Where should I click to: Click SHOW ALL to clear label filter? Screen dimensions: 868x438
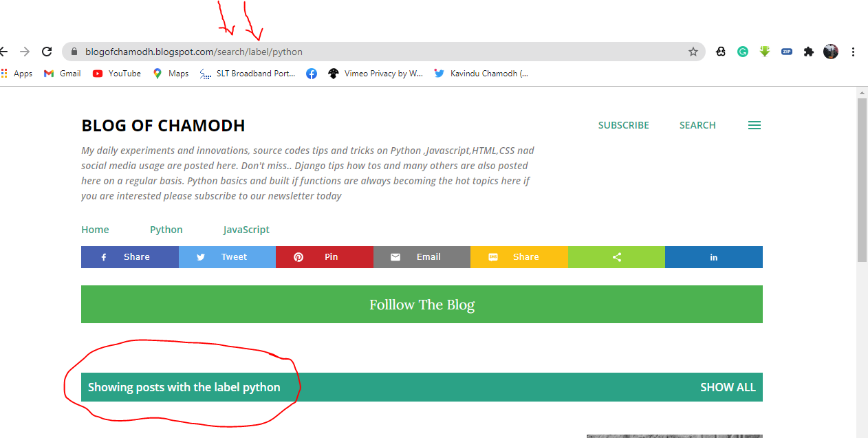(728, 387)
